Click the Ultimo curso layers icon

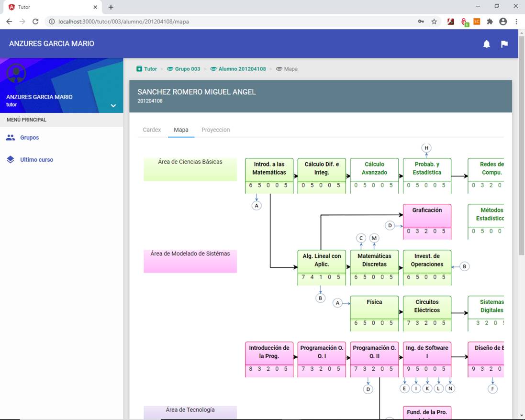pos(11,160)
